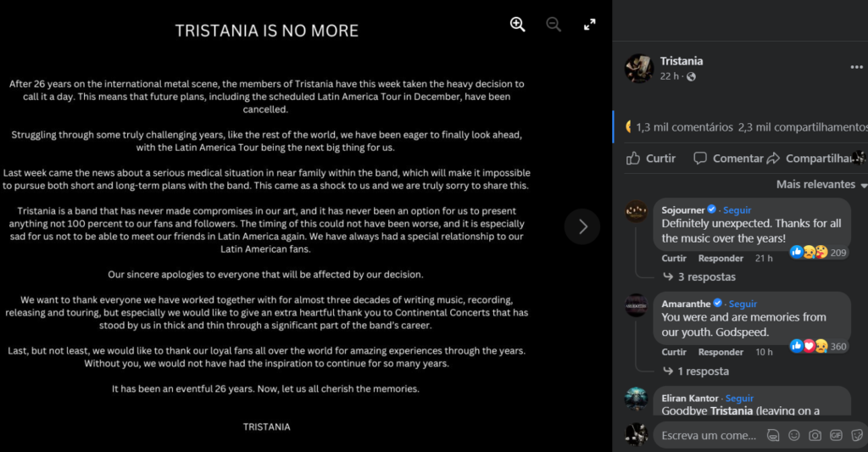Click the zoom out magnifier icon
Viewport: 868px width, 452px height.
pos(554,25)
